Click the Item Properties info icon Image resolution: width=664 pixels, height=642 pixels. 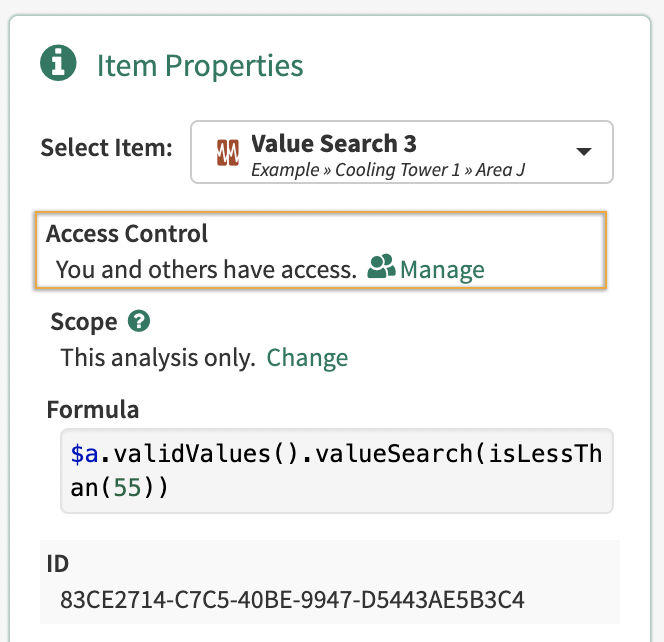59,65
